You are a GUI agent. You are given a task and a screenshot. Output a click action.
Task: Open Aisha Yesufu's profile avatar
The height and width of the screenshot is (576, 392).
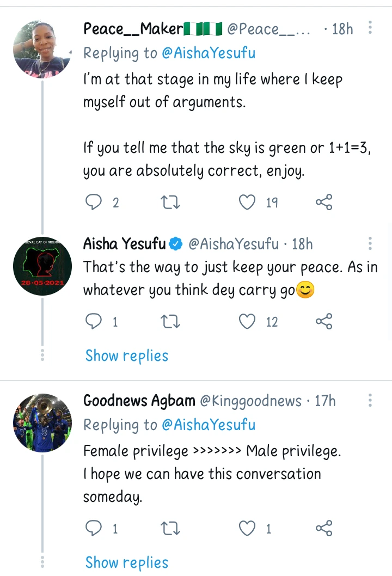point(42,266)
